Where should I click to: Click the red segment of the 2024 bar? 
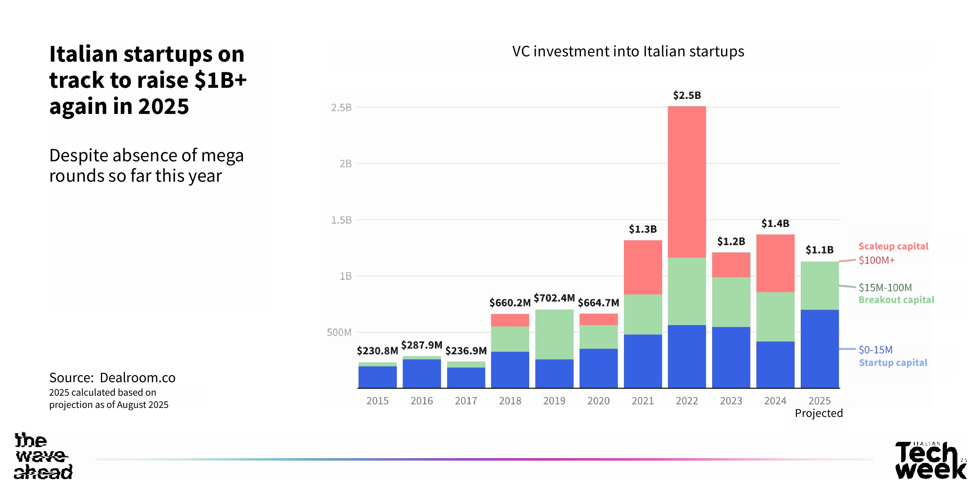[775, 263]
